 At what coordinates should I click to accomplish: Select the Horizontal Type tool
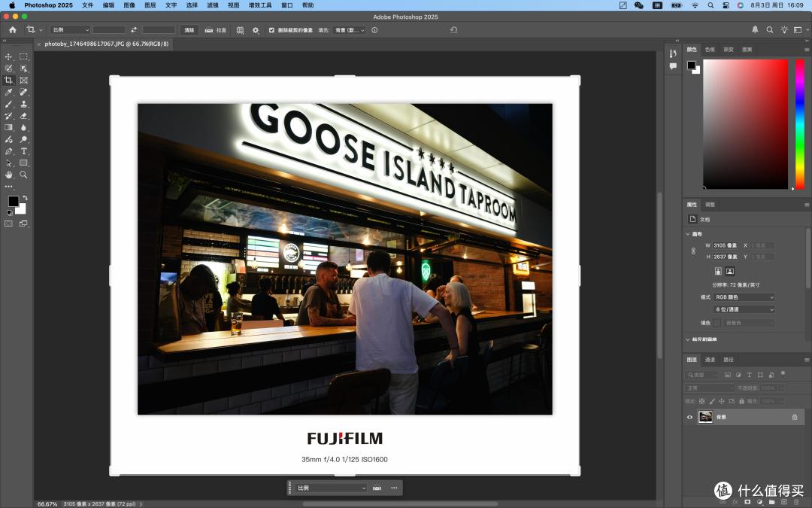pos(24,151)
